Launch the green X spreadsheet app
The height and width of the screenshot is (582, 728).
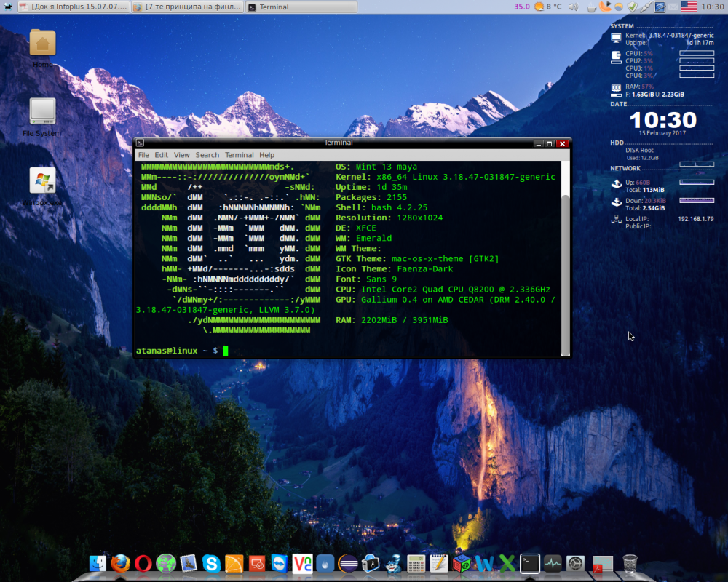click(507, 563)
